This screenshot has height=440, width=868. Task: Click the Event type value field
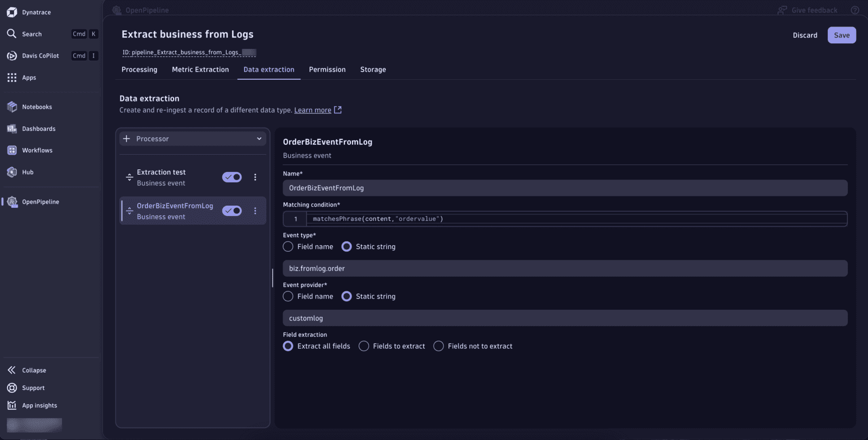coord(565,269)
